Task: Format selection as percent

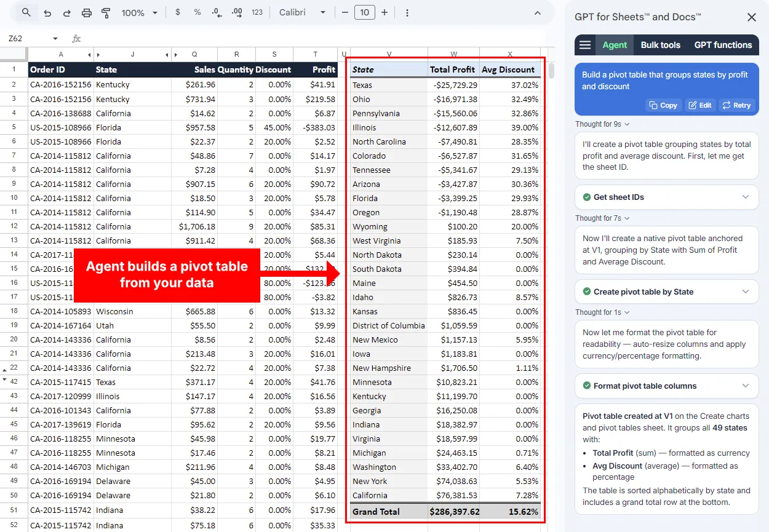Action: (196, 12)
